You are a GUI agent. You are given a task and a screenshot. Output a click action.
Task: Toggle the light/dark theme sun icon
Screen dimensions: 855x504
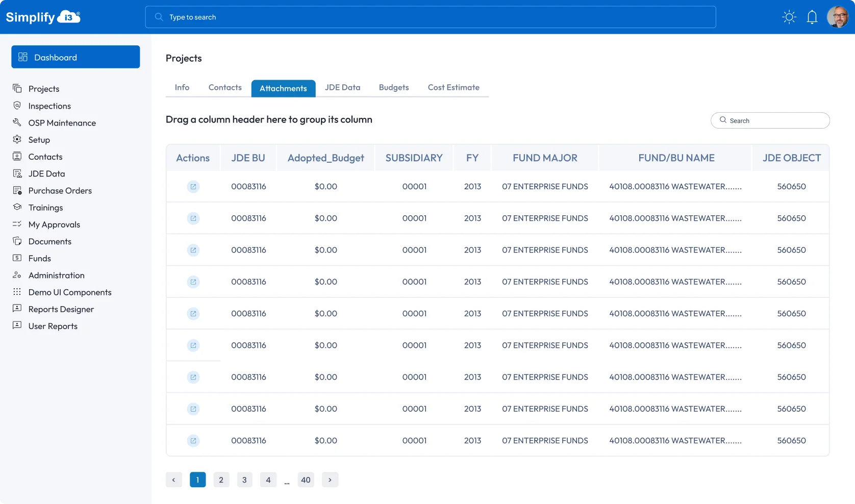[x=789, y=17]
